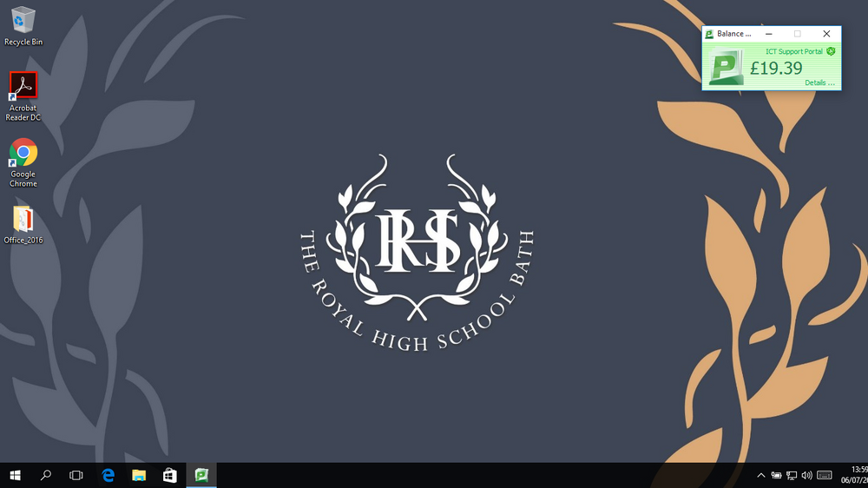Screen dimensions: 868x488
Task: Click the power/battery tray icon
Action: click(776, 475)
